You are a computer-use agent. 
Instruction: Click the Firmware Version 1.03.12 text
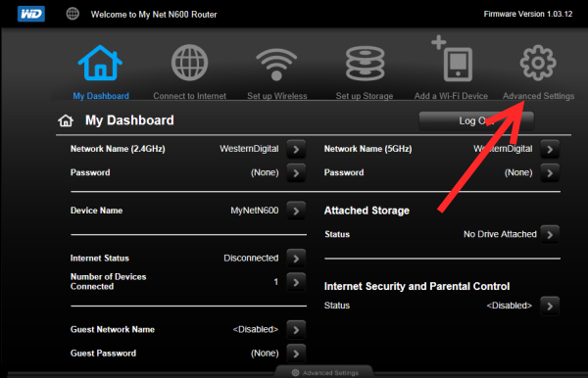tap(528, 14)
